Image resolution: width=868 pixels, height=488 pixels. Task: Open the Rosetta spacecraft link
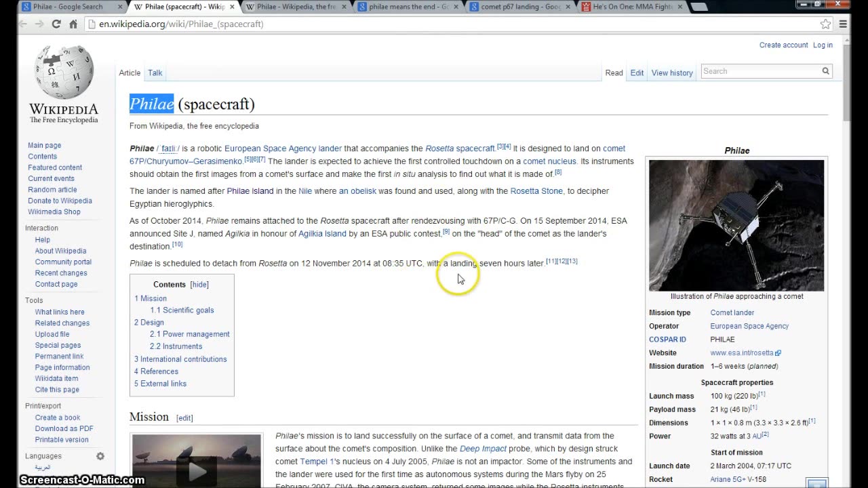460,148
